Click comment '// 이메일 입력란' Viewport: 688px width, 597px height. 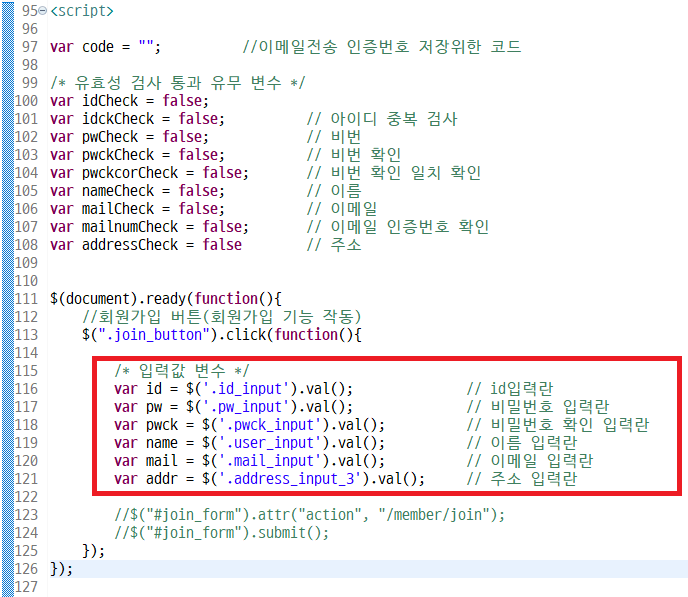point(530,460)
